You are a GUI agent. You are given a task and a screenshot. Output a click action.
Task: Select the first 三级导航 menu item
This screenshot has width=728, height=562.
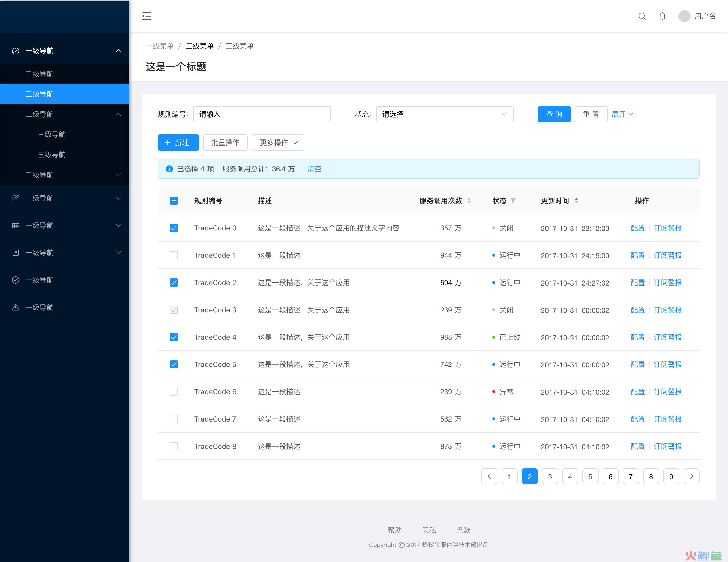(x=52, y=134)
